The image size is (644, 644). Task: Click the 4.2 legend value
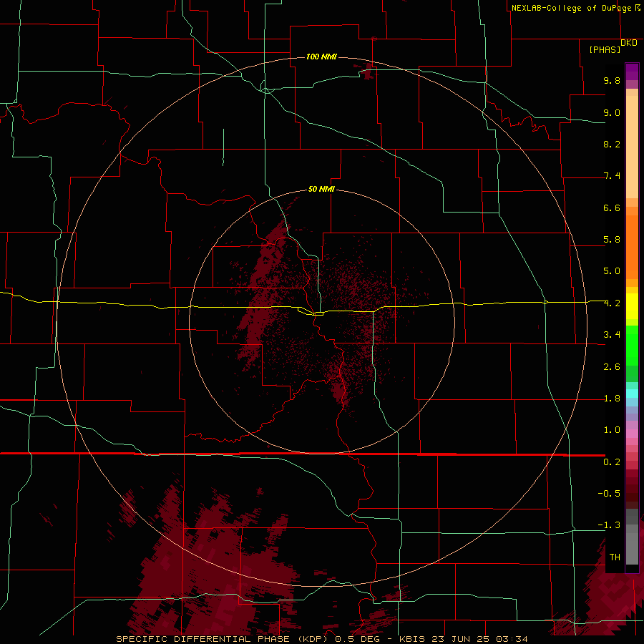pos(612,303)
